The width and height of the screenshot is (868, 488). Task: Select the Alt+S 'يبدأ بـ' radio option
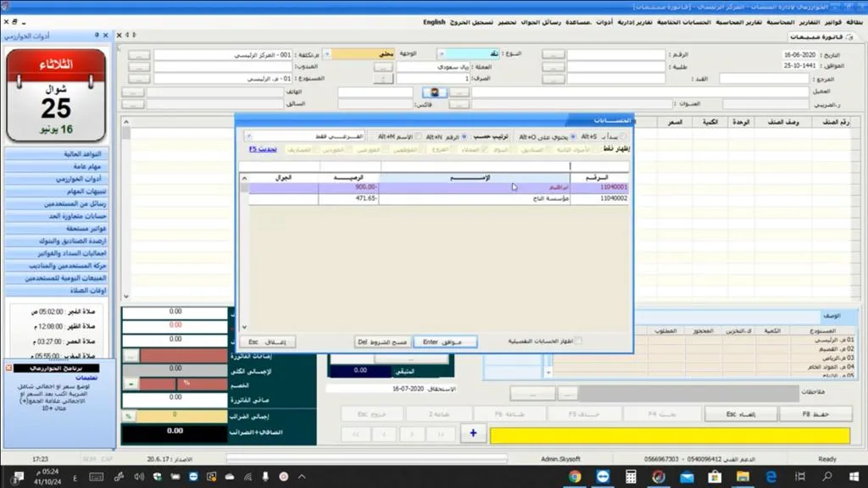point(623,136)
